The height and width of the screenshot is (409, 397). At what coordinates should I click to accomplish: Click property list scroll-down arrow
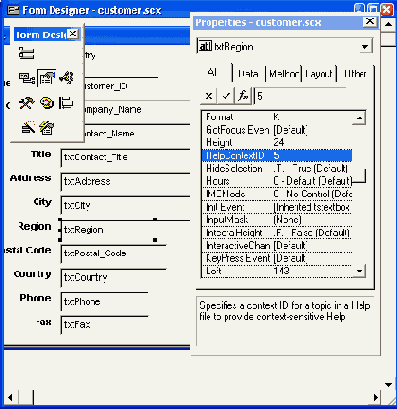pyautogui.click(x=359, y=271)
